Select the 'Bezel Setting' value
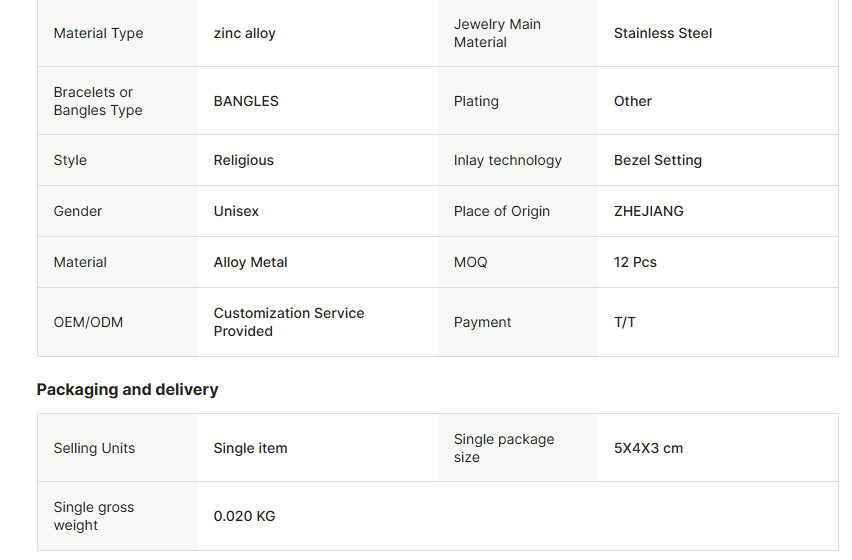This screenshot has height=560, width=852. pyautogui.click(x=658, y=160)
